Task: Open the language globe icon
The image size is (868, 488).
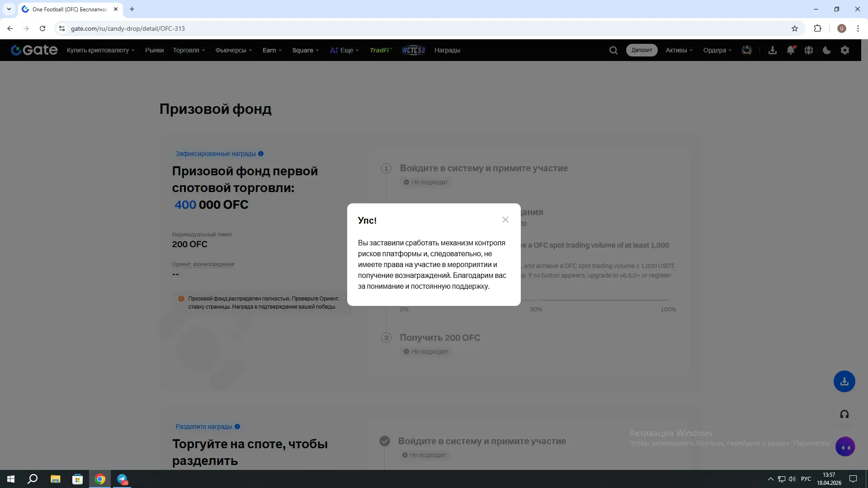Action: pos(809,50)
